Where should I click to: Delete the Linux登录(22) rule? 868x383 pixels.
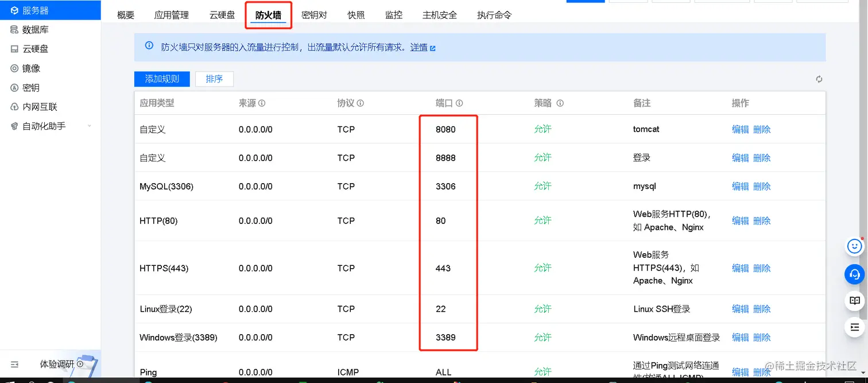click(762, 309)
